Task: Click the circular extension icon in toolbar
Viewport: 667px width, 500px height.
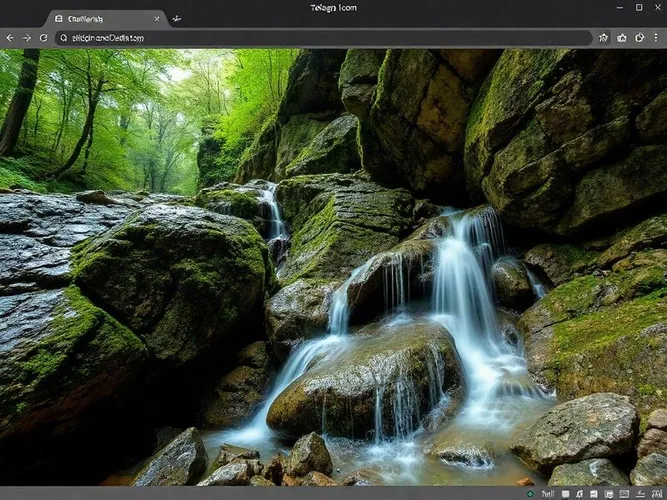Action: (639, 38)
